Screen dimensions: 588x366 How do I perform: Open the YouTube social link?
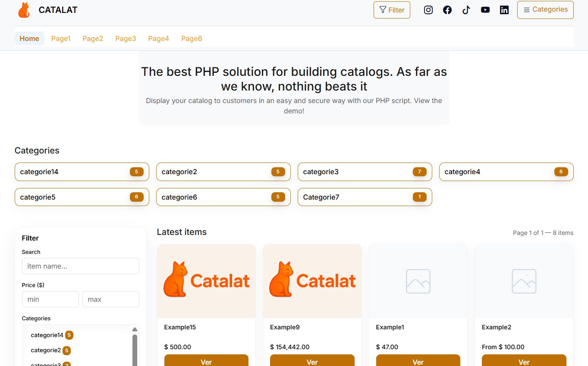click(485, 10)
